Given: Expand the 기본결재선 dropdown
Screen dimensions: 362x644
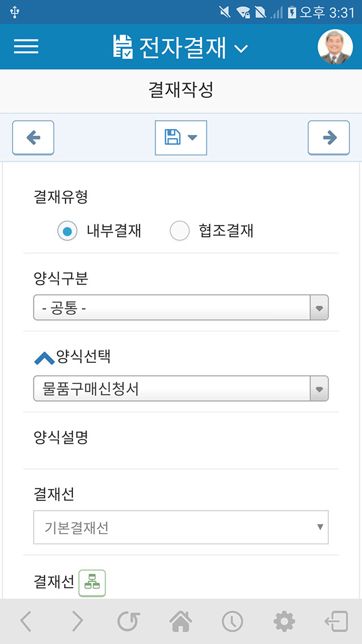Looking at the screenshot, I should click(180, 527).
